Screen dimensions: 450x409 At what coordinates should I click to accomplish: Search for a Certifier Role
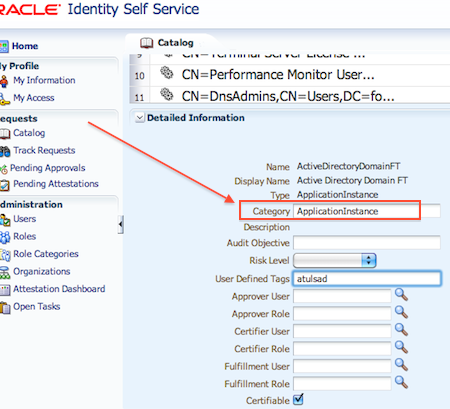(401, 347)
